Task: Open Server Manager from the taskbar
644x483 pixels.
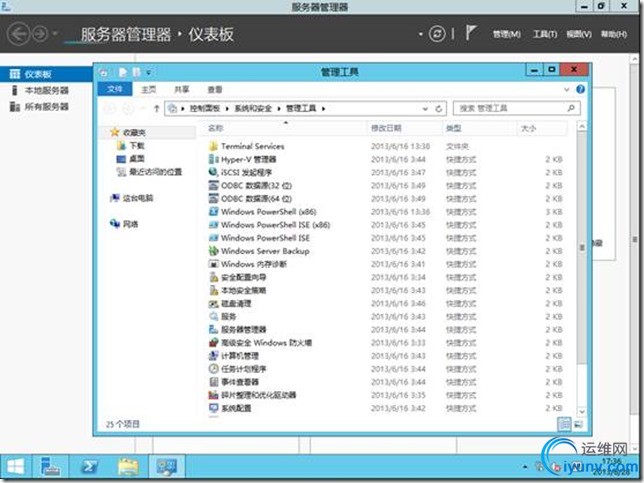Action: coord(50,467)
